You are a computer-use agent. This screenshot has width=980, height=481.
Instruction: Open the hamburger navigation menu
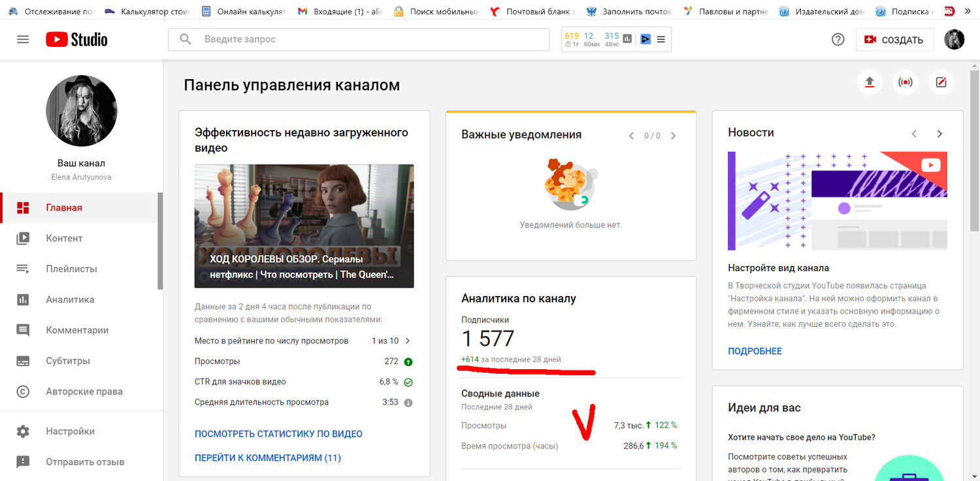(23, 39)
